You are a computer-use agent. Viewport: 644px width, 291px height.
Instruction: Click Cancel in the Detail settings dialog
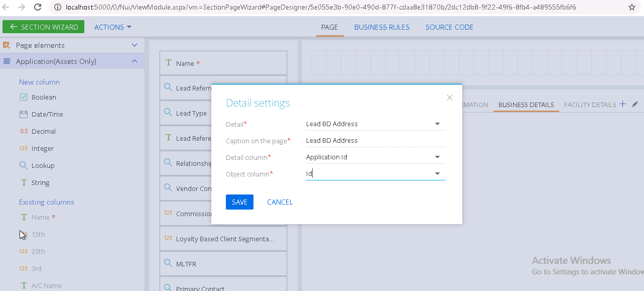tap(280, 202)
